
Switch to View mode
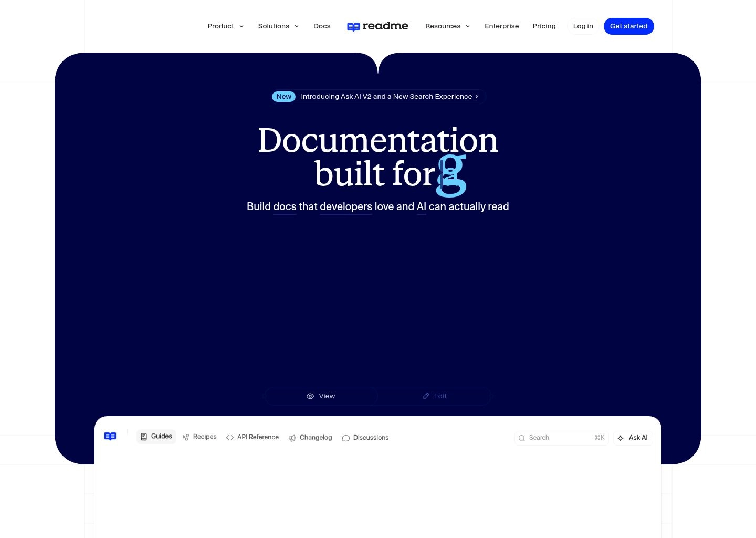click(x=321, y=396)
